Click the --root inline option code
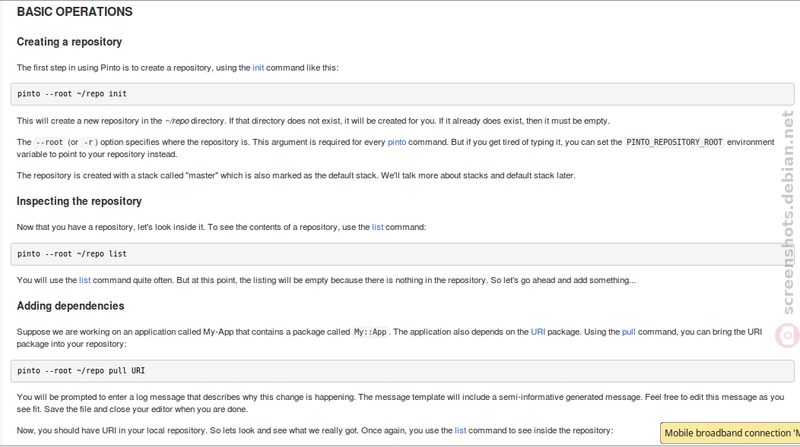Screen dimensions: 800x447 click(49, 142)
